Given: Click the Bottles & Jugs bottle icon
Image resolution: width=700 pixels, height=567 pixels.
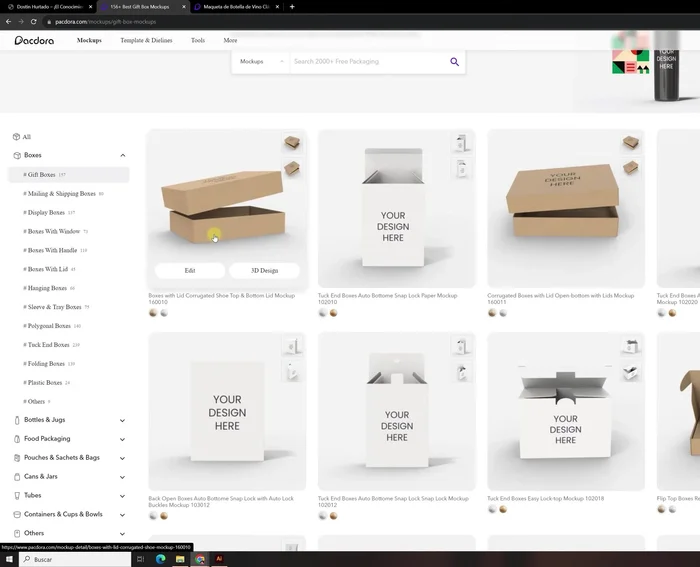Looking at the screenshot, I should coord(17,420).
